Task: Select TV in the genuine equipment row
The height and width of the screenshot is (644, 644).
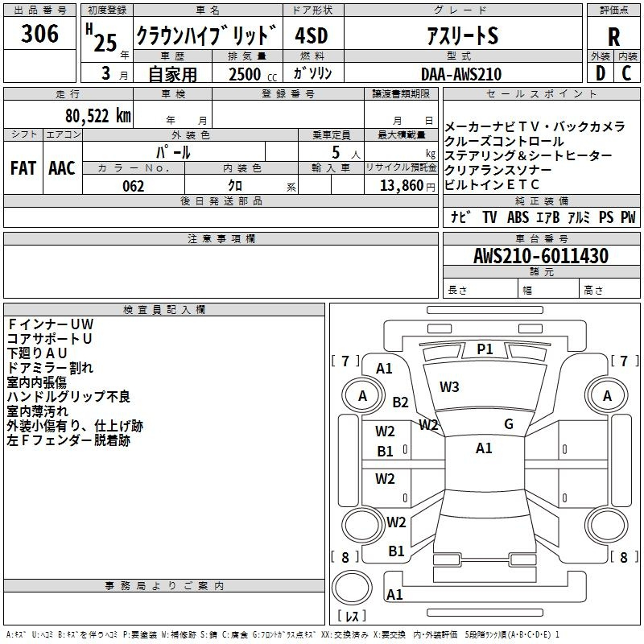Action: point(489,217)
